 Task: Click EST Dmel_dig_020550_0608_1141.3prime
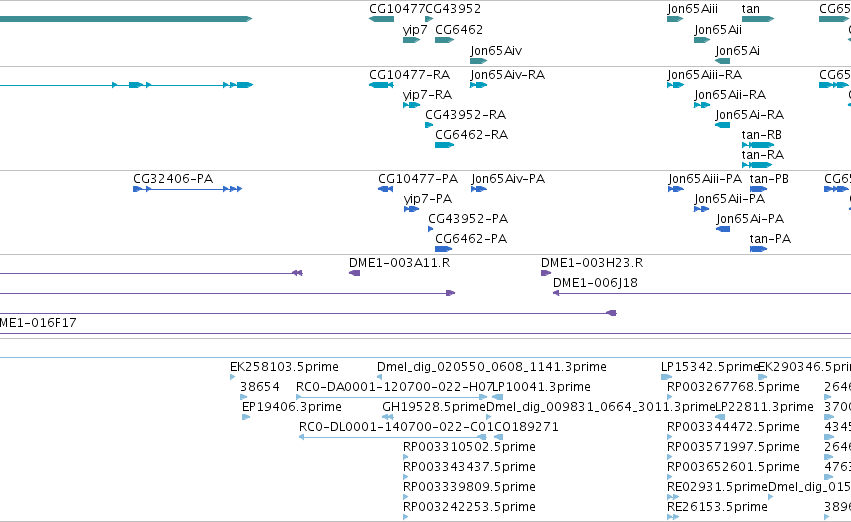click(x=492, y=367)
